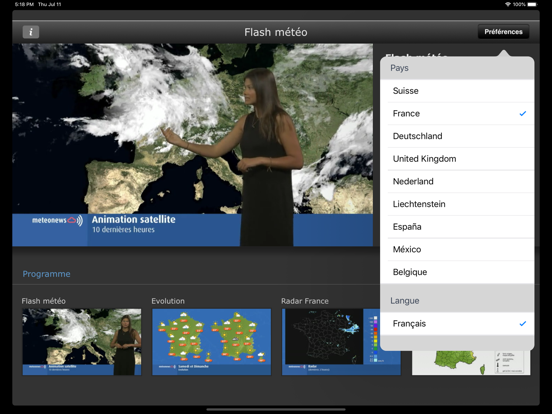Select México in the Pays list

pos(457,249)
